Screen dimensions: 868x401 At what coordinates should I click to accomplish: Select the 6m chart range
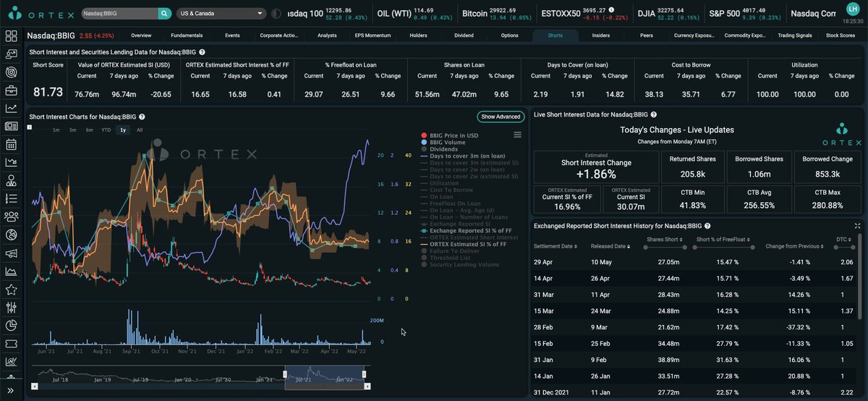(x=89, y=130)
